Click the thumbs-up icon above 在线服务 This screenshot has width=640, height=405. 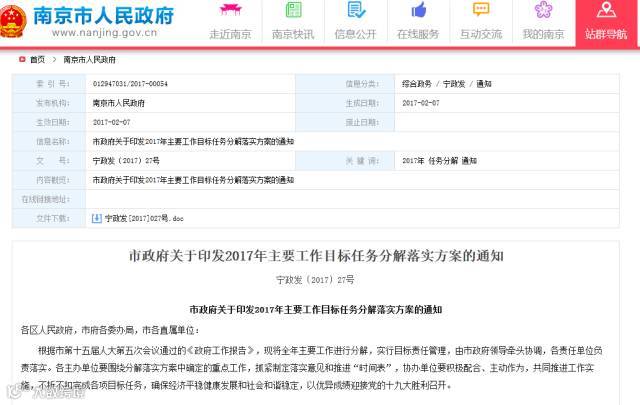point(419,10)
